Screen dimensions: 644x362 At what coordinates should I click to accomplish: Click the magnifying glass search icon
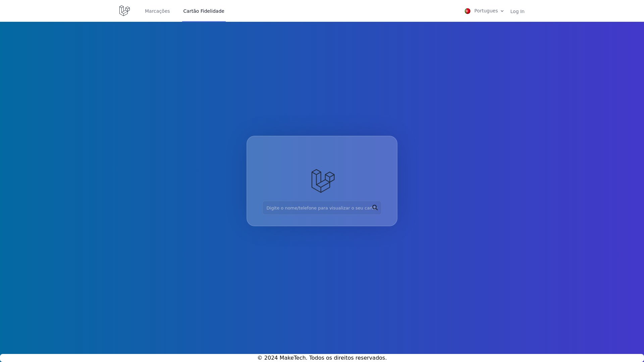pos(375,207)
